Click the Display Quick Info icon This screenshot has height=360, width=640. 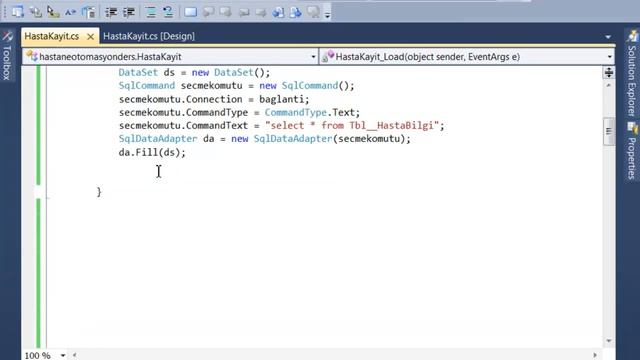(x=53, y=12)
